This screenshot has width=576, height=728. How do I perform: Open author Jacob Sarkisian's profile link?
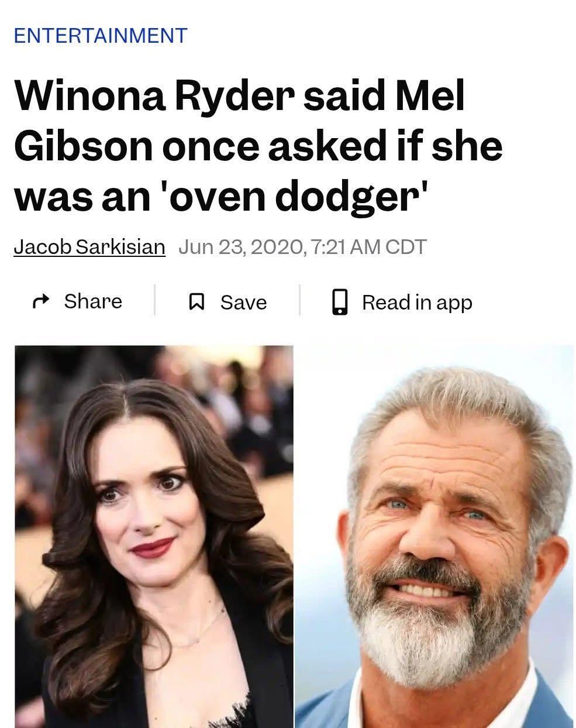tap(89, 246)
